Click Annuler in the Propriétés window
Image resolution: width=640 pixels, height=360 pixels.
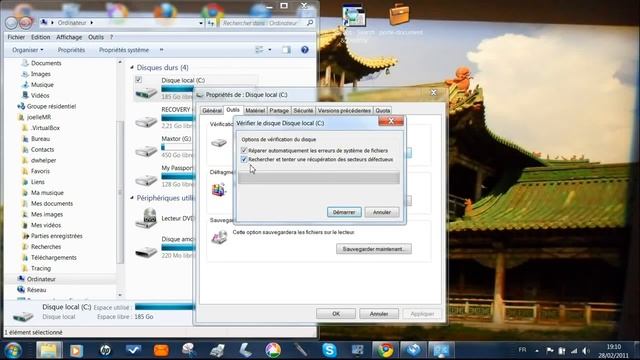379,314
